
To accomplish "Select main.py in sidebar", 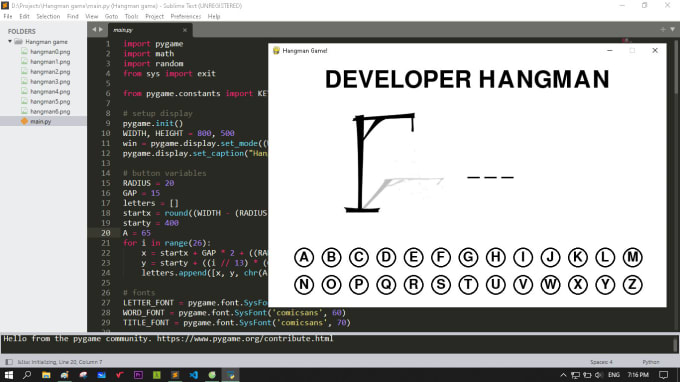I will (43, 121).
